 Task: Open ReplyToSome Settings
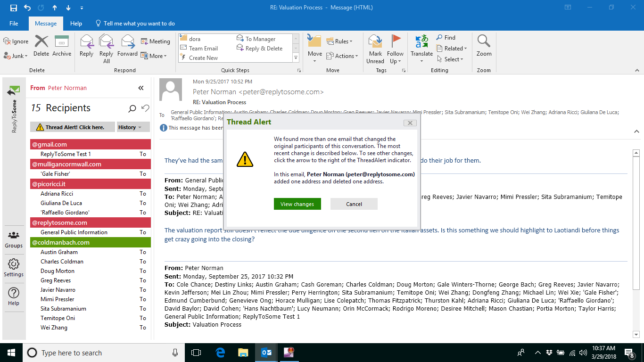[14, 268]
